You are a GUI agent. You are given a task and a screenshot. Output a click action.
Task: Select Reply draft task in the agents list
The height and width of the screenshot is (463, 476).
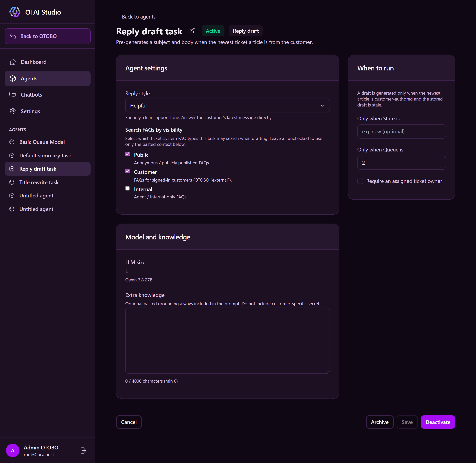(47, 169)
